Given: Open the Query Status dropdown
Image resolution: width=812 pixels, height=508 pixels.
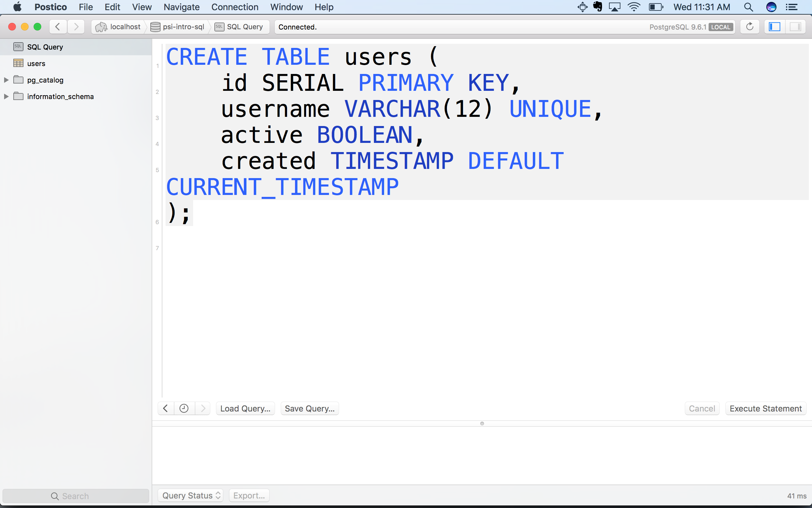Looking at the screenshot, I should coord(191,496).
